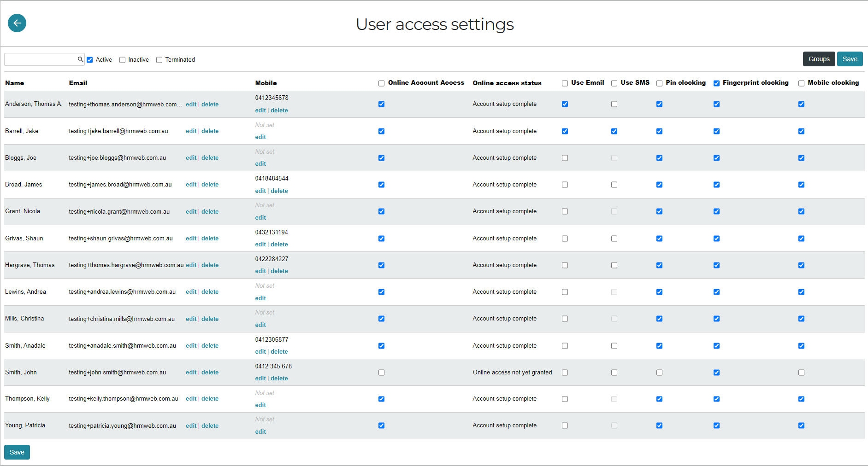Screen dimensions: 868x466
Task: Click Online access status column header
Action: [507, 83]
